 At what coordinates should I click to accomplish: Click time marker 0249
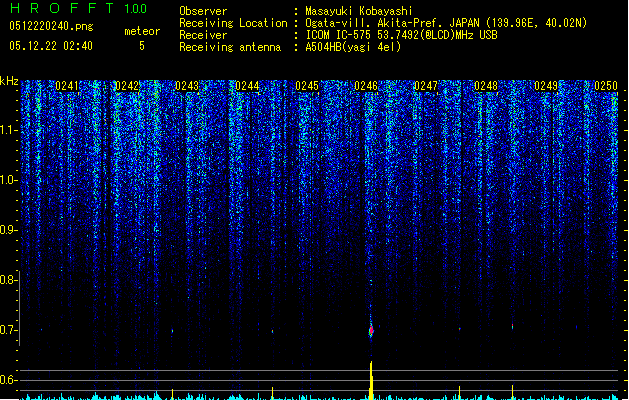pos(546,86)
